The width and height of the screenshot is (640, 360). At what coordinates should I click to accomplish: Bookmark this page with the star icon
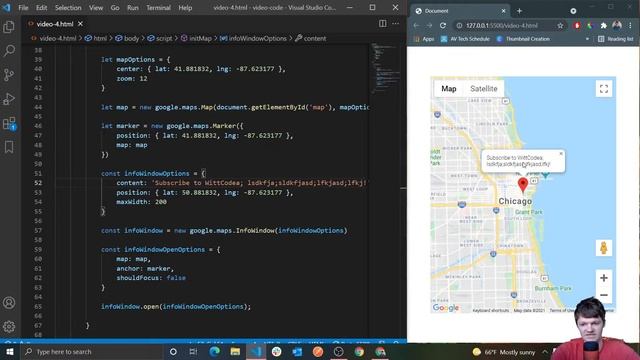pos(560,25)
